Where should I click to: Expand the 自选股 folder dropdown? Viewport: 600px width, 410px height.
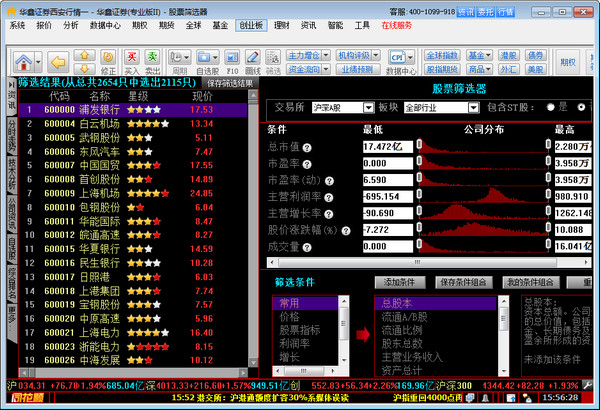[215, 57]
